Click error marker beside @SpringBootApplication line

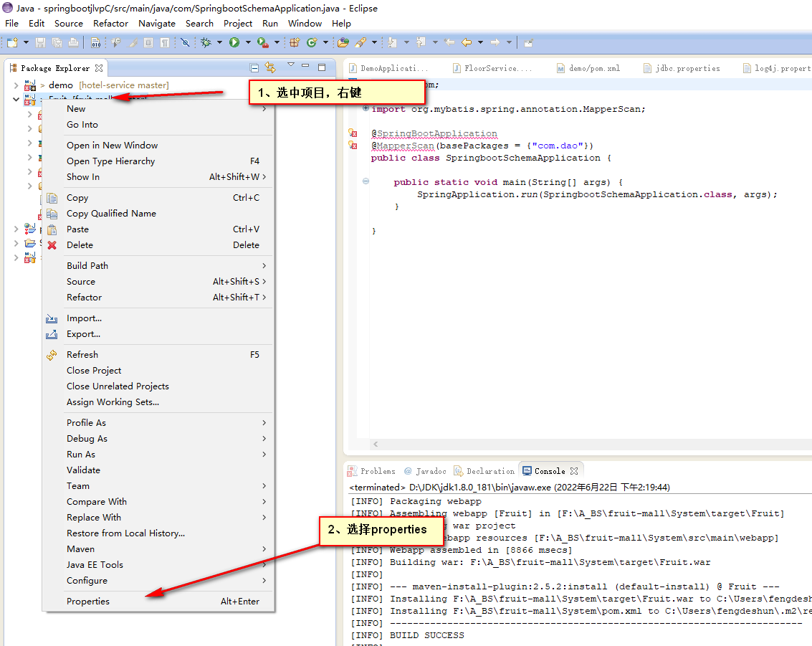pyautogui.click(x=353, y=133)
